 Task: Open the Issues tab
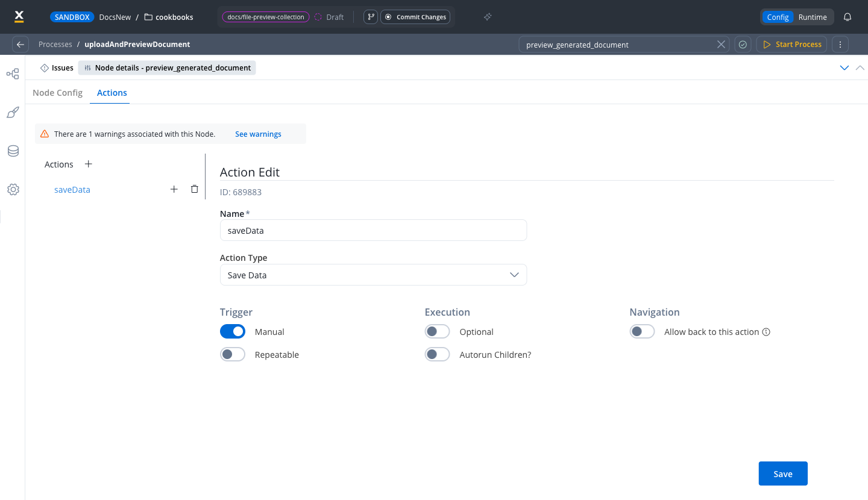coord(57,68)
